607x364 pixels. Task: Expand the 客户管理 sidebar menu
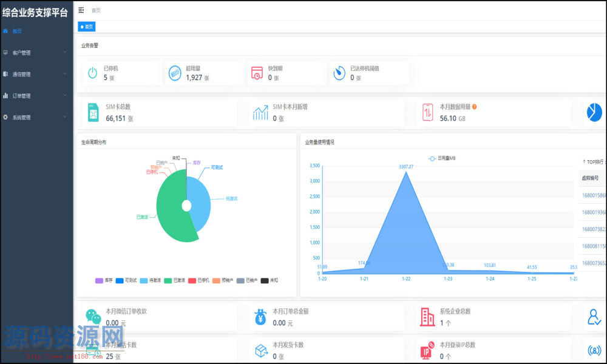click(x=36, y=53)
